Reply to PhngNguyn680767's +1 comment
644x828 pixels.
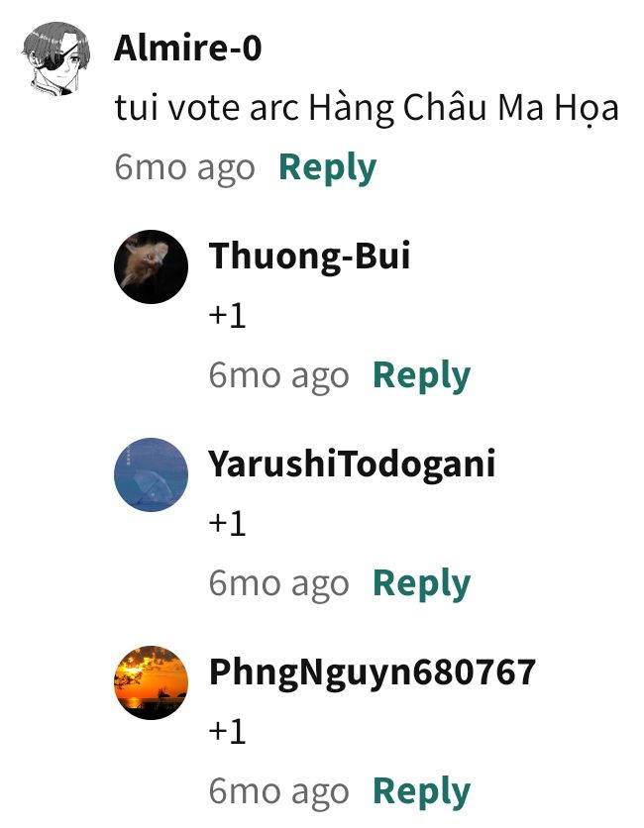[422, 792]
